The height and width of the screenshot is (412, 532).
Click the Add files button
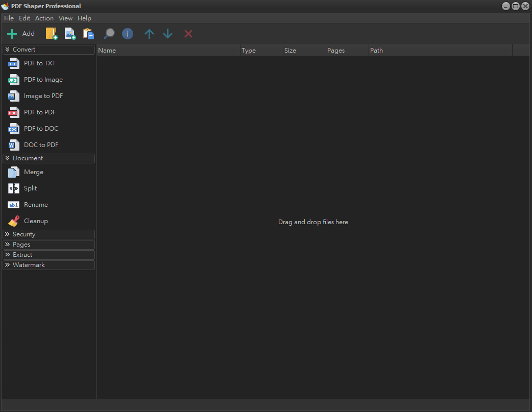pyautogui.click(x=21, y=34)
